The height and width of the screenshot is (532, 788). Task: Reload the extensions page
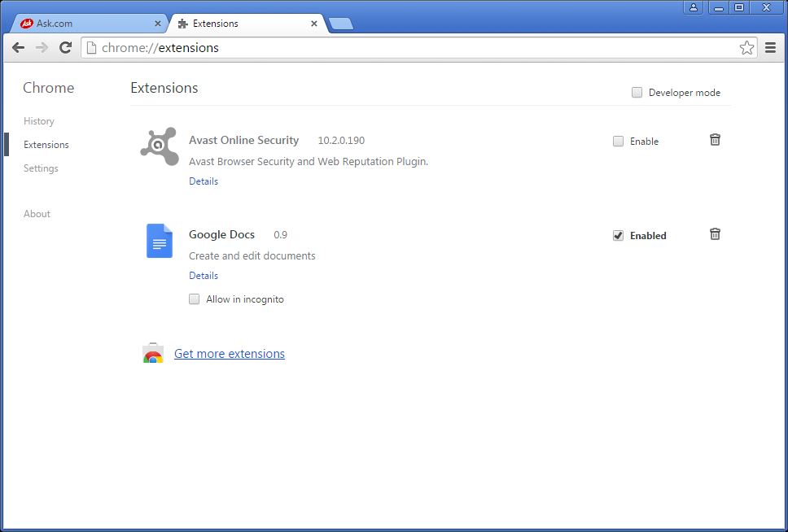65,48
